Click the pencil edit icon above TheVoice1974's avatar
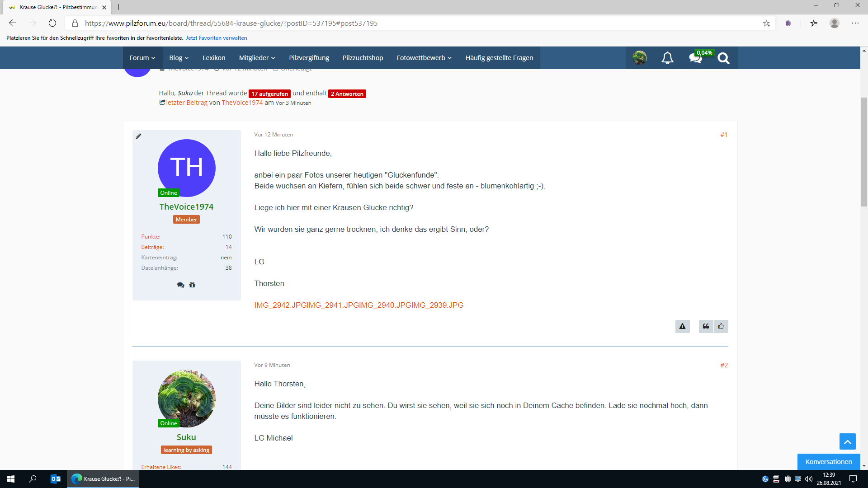 click(x=139, y=136)
